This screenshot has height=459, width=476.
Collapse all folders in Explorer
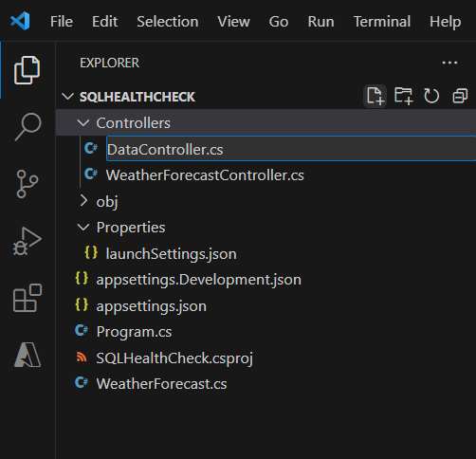tap(460, 96)
